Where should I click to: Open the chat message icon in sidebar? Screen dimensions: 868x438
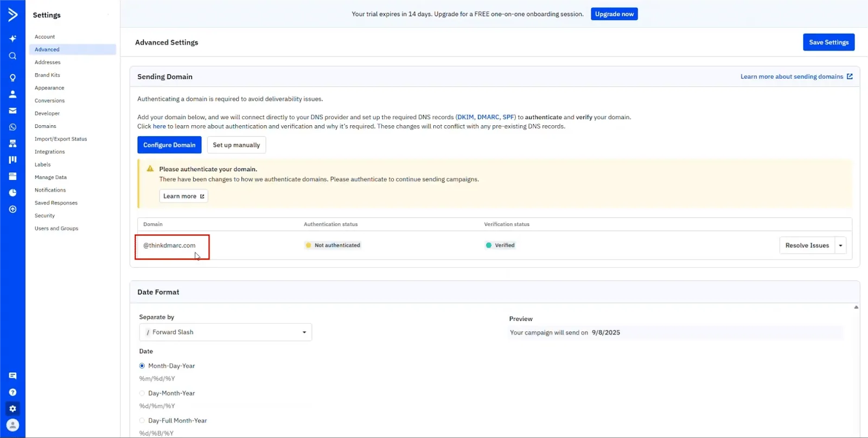(x=12, y=376)
